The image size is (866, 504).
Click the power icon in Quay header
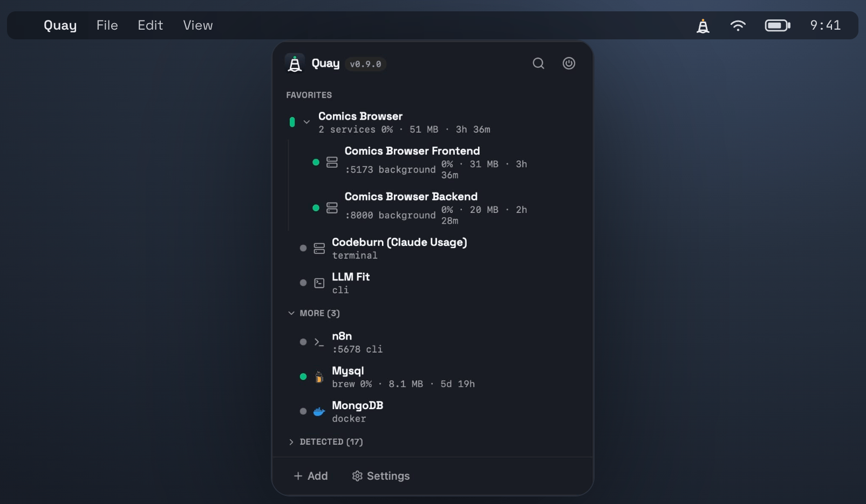pos(569,63)
